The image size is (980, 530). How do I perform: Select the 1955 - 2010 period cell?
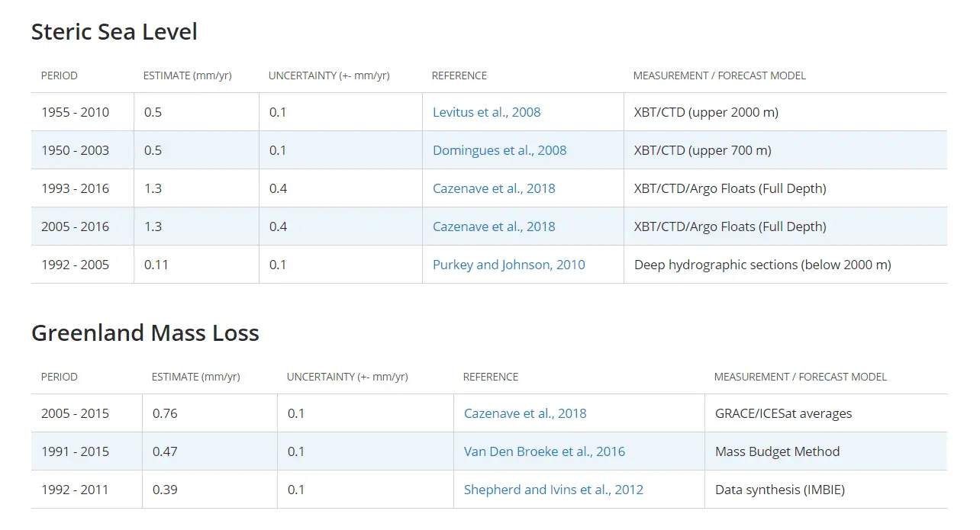[75, 112]
